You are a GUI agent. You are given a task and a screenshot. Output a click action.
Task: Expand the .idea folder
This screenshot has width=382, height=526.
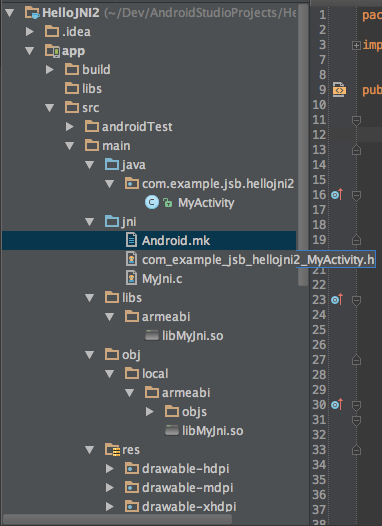coord(30,32)
